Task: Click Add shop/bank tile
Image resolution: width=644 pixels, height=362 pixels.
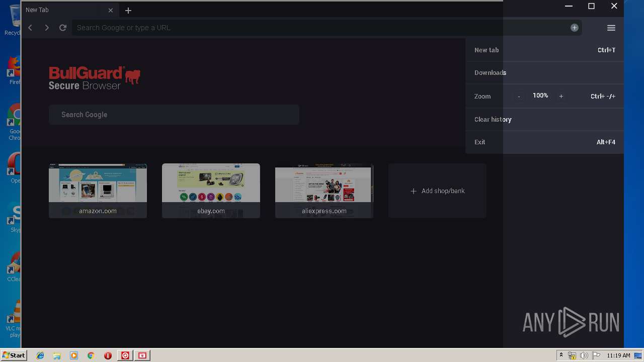Action: pyautogui.click(x=437, y=191)
